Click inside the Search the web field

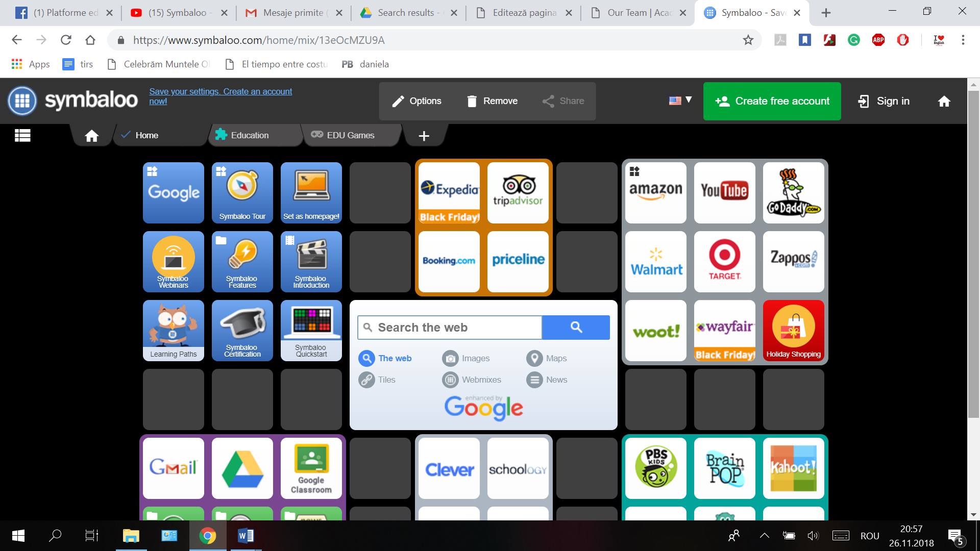(x=449, y=327)
